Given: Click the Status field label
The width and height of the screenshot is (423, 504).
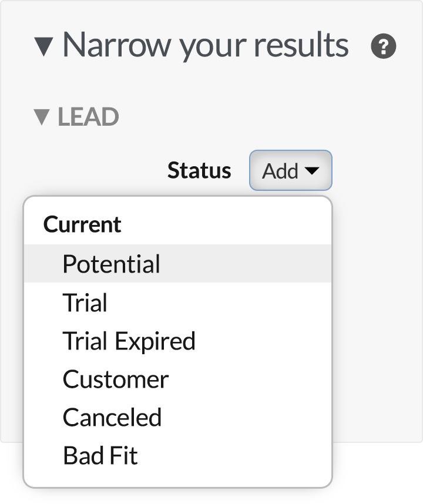Looking at the screenshot, I should click(x=199, y=170).
